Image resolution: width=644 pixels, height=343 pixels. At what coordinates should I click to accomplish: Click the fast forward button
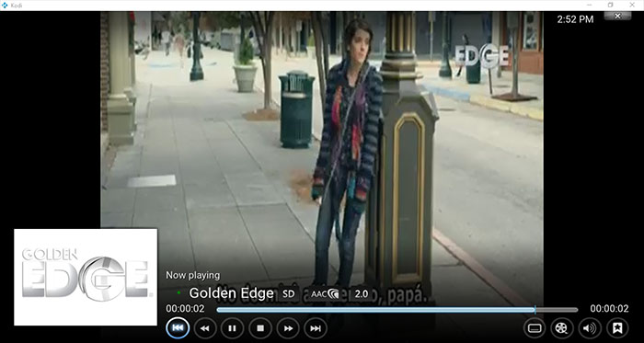click(x=288, y=328)
